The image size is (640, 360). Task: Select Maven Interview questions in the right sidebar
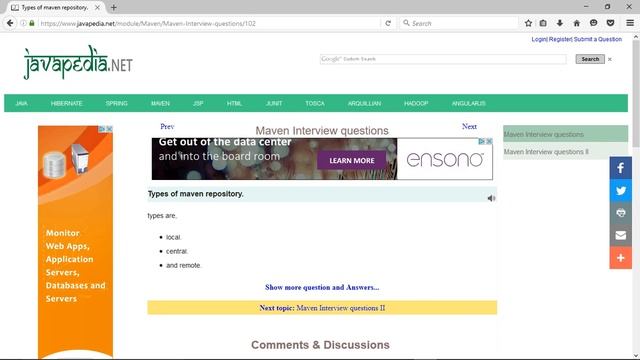coord(565,134)
